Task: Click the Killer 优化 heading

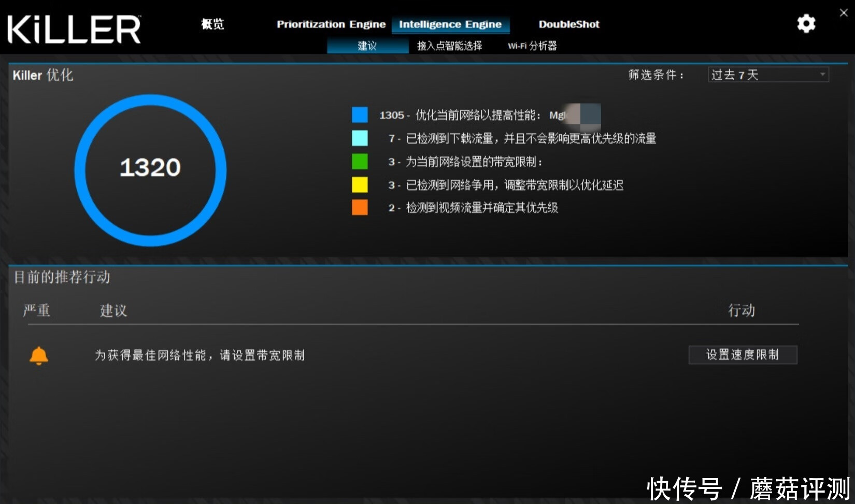Action: [43, 75]
